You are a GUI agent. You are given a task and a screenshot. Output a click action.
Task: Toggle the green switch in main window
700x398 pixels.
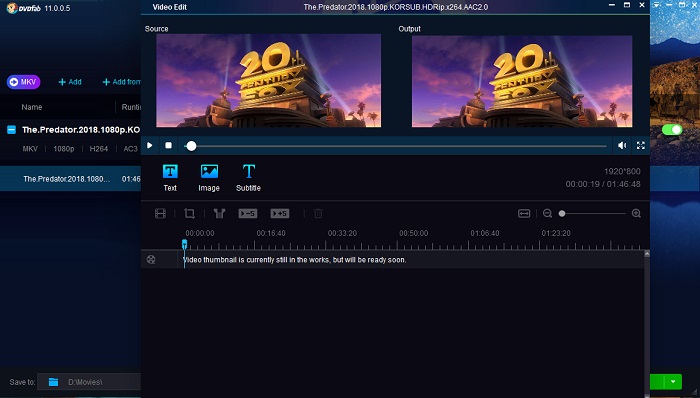point(672,130)
